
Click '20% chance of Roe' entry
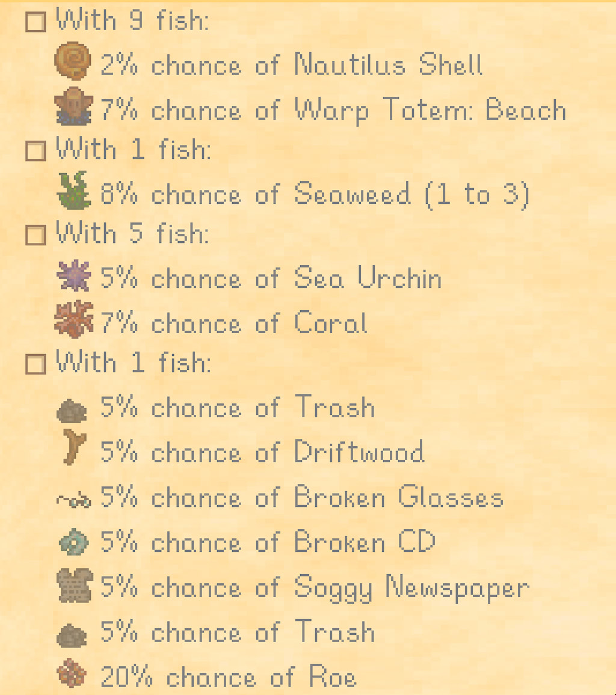229,676
